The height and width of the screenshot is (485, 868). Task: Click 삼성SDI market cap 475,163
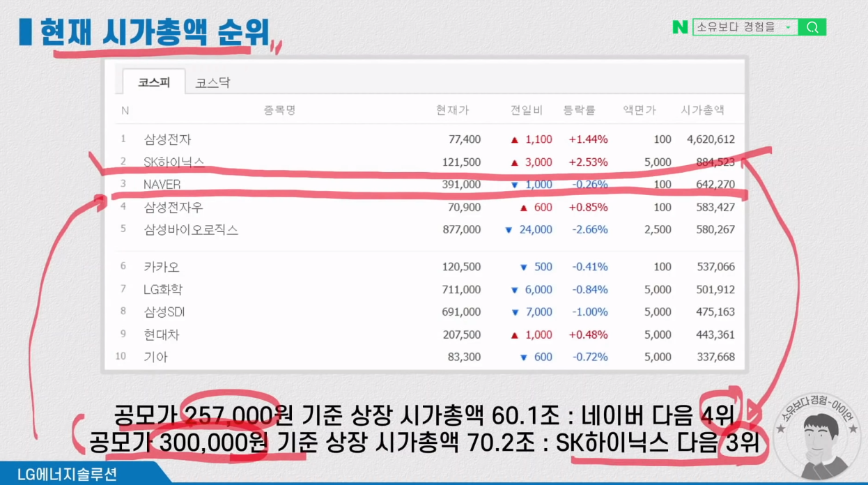pyautogui.click(x=715, y=311)
